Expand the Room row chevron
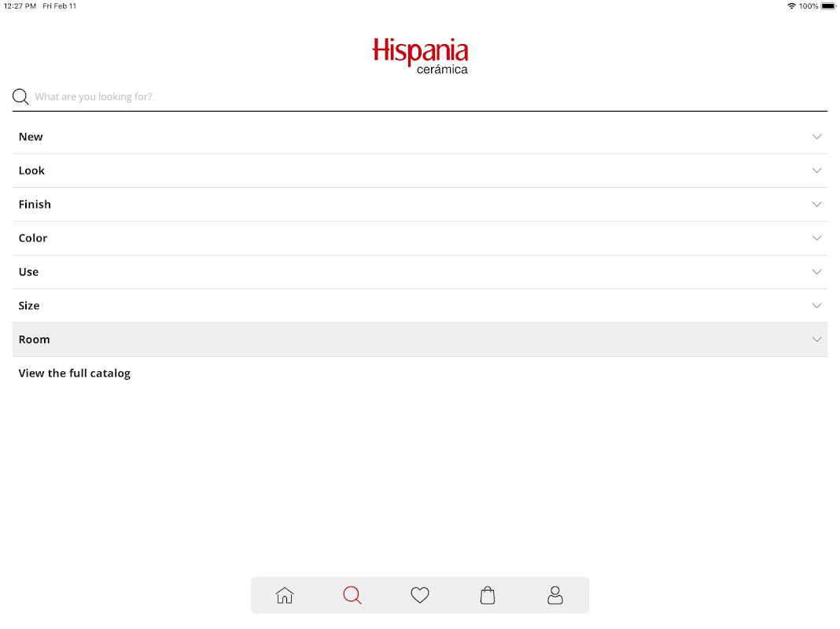 tap(816, 339)
